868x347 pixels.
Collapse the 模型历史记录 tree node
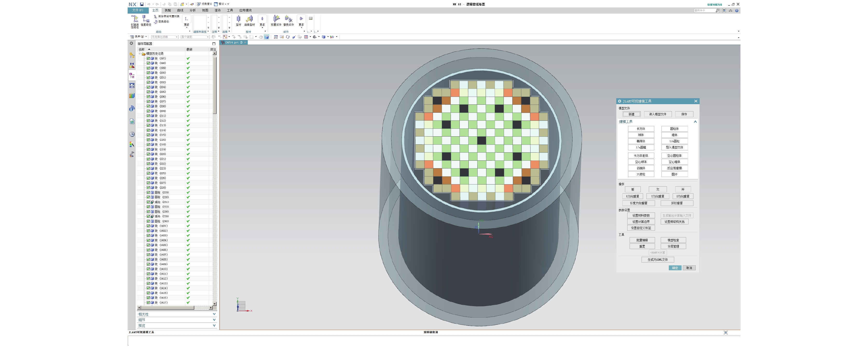click(140, 53)
